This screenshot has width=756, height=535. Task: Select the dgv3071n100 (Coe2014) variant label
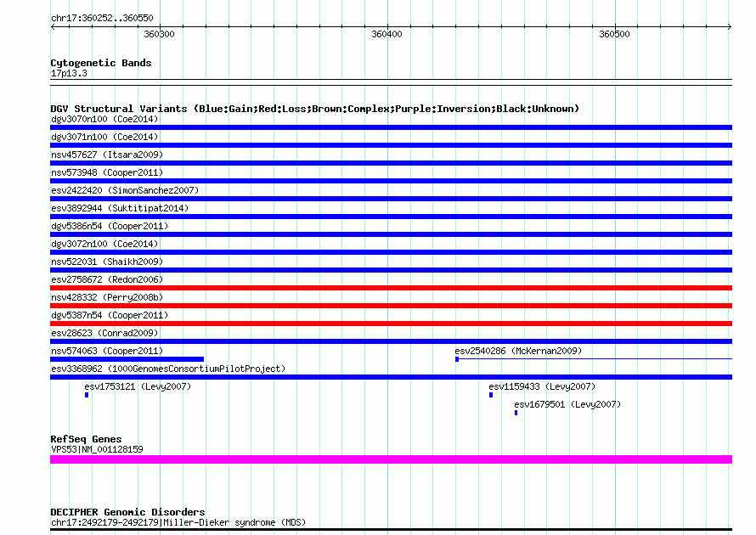coord(104,137)
